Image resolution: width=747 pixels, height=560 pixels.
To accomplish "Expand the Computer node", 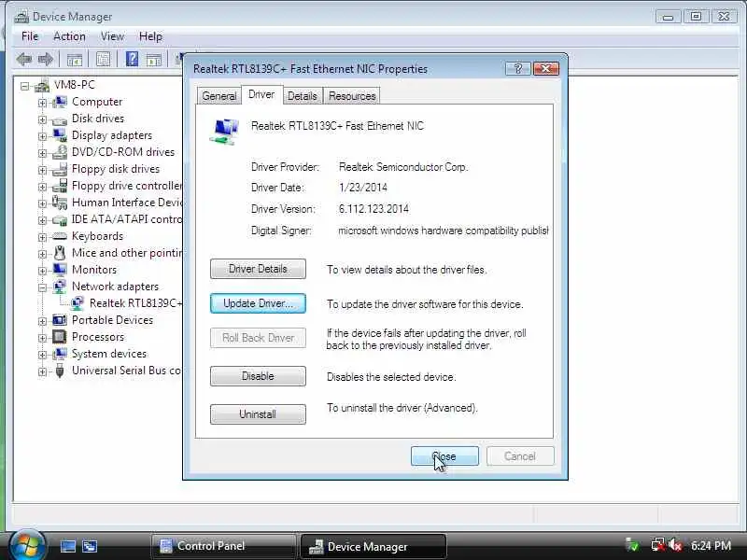I will [42, 103].
